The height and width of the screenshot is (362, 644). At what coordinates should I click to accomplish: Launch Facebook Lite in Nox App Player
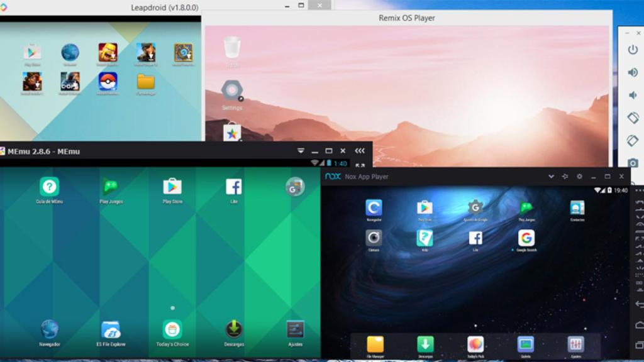(476, 239)
